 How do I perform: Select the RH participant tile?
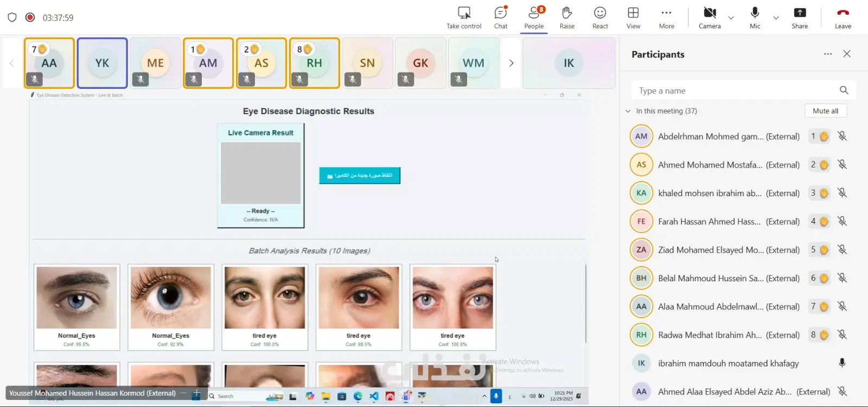[315, 63]
